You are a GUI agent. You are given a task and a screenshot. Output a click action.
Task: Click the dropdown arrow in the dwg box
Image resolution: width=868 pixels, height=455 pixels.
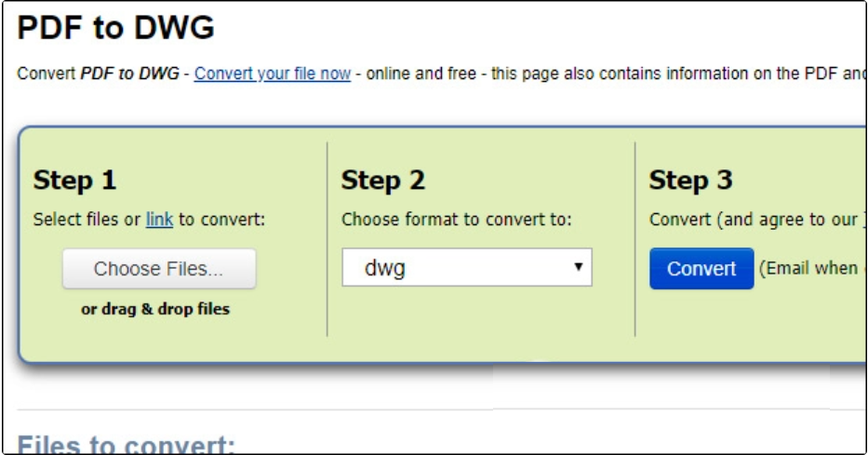click(578, 267)
